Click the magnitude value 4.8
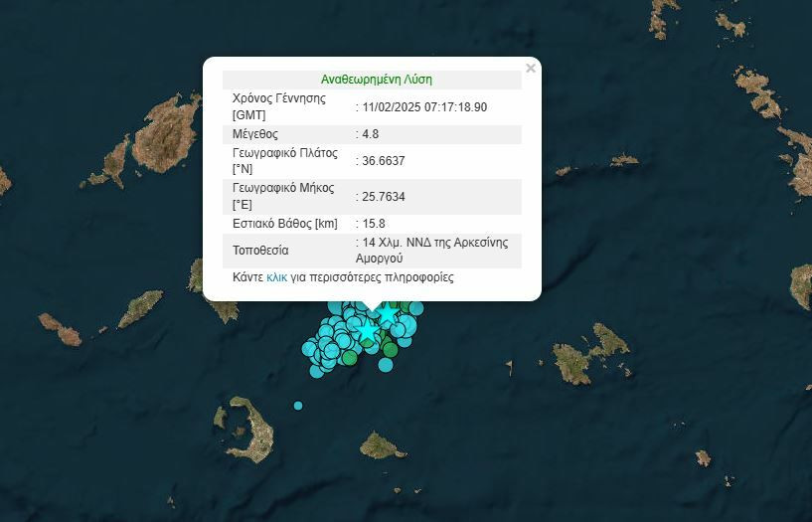 [x=371, y=133]
